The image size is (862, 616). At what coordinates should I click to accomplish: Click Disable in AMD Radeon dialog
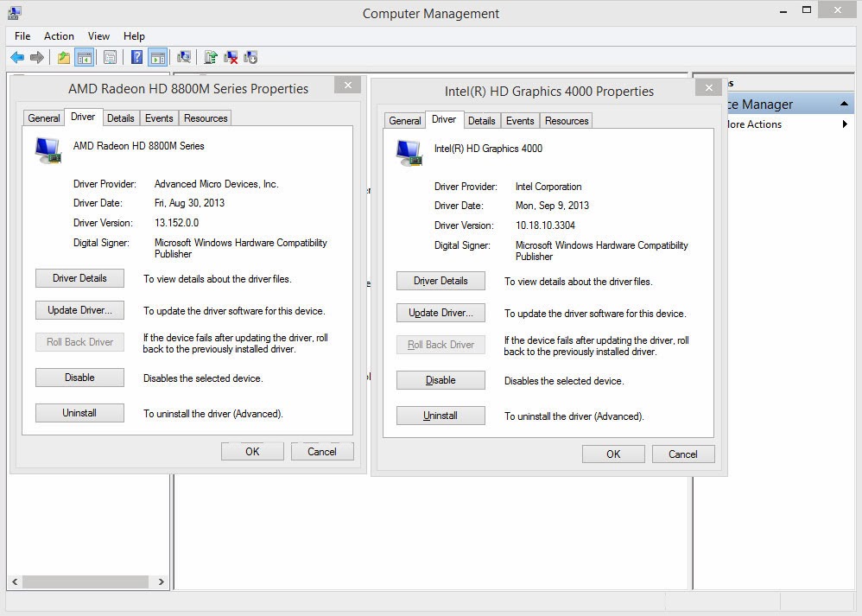[x=79, y=378]
